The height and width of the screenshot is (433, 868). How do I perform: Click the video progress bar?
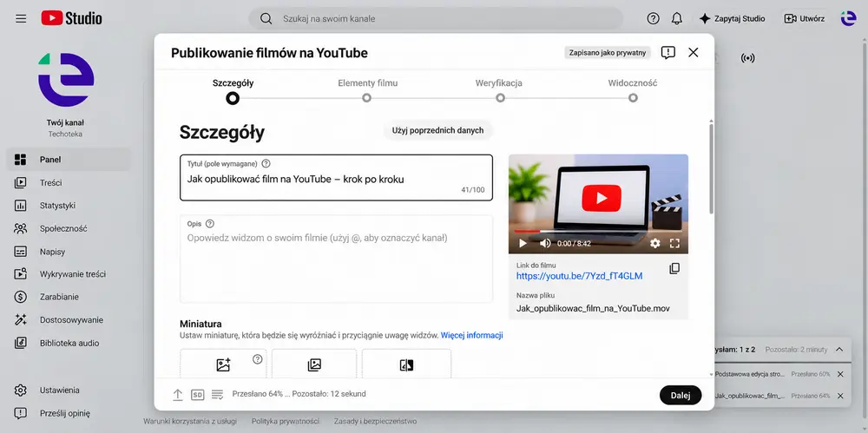(x=598, y=232)
